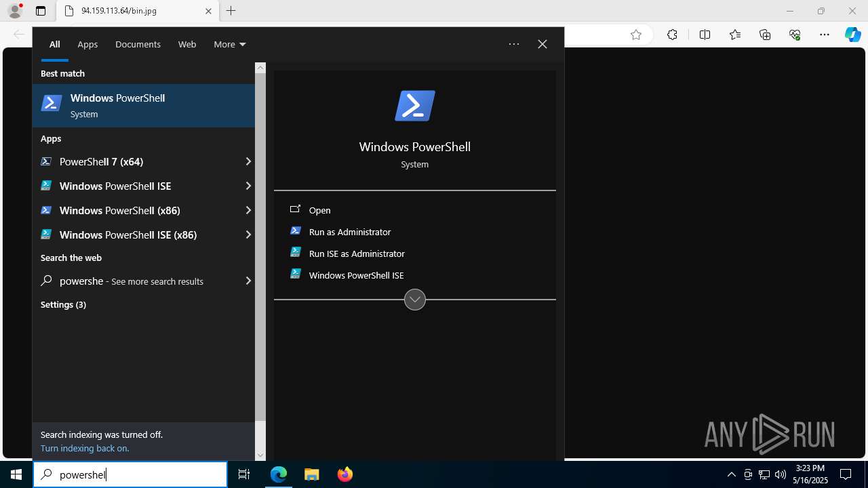The width and height of the screenshot is (868, 488).
Task: Close the search panel with the X
Action: pyautogui.click(x=542, y=44)
